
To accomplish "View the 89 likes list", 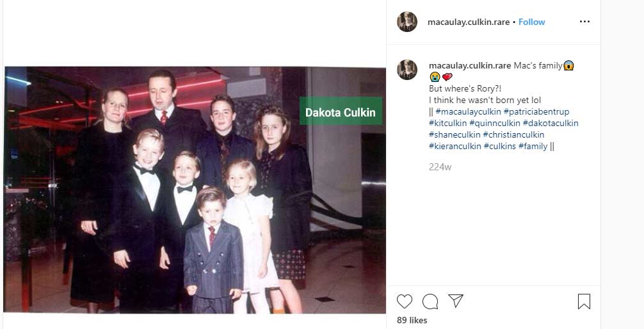I will click(412, 321).
